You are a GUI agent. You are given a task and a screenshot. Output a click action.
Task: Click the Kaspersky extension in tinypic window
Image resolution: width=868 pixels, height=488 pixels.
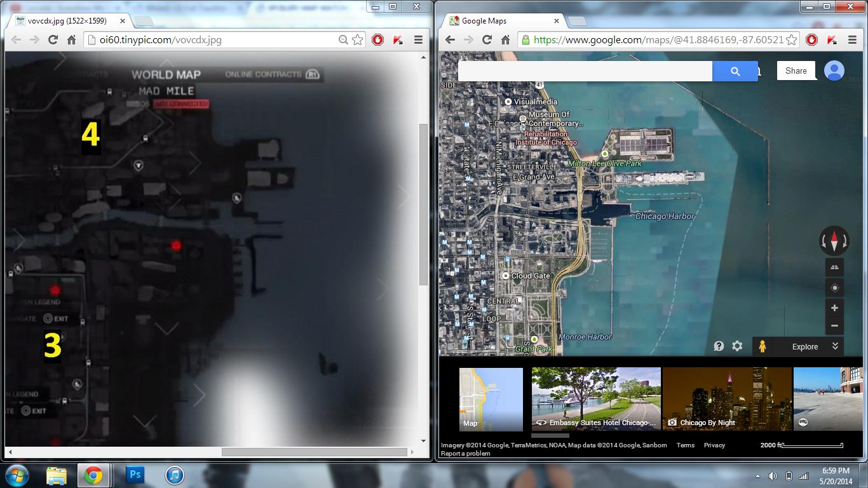pos(398,39)
